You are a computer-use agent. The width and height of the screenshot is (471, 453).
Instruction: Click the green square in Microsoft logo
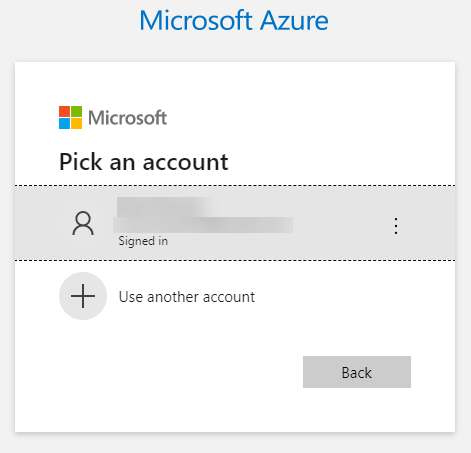click(76, 111)
